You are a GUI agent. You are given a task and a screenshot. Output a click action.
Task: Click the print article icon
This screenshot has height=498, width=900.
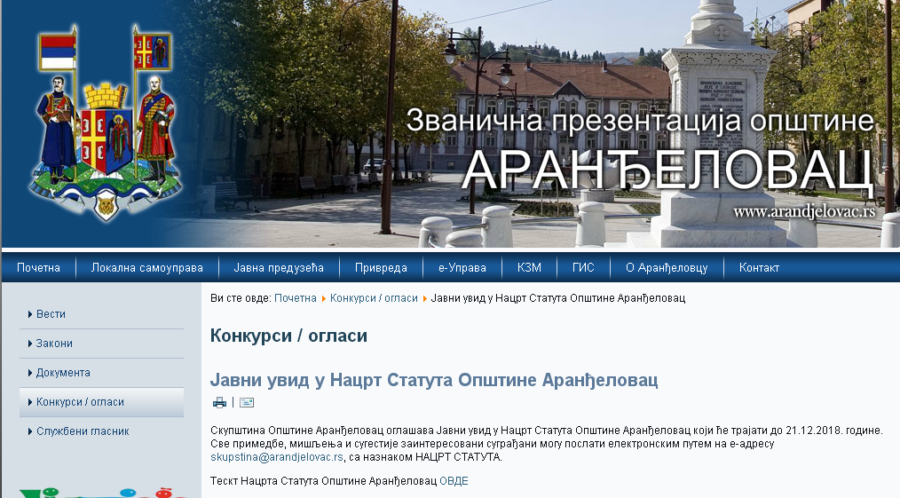pos(220,403)
